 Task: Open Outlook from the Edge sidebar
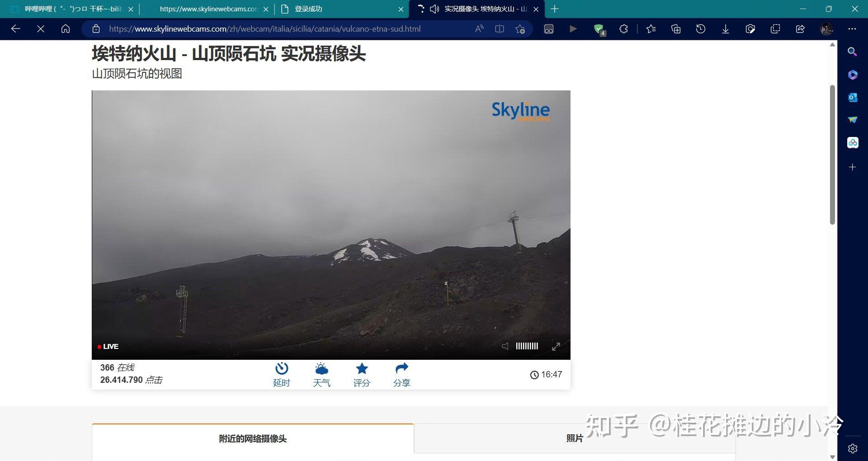(x=852, y=97)
